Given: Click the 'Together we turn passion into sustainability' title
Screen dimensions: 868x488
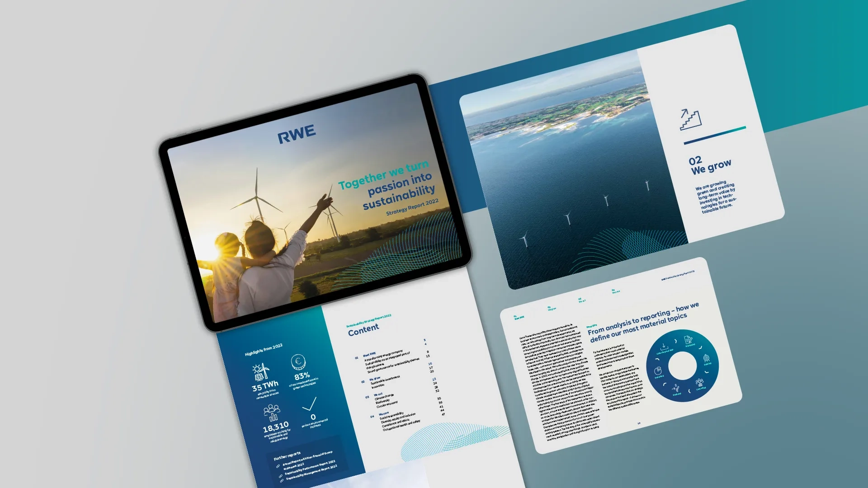Looking at the screenshot, I should coord(387,185).
